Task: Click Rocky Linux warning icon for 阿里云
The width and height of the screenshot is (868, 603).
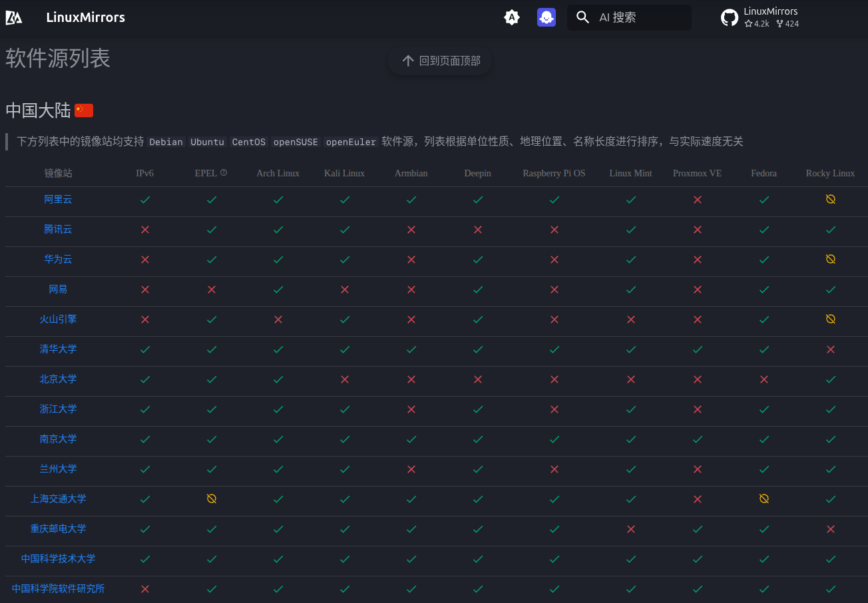Action: [831, 199]
